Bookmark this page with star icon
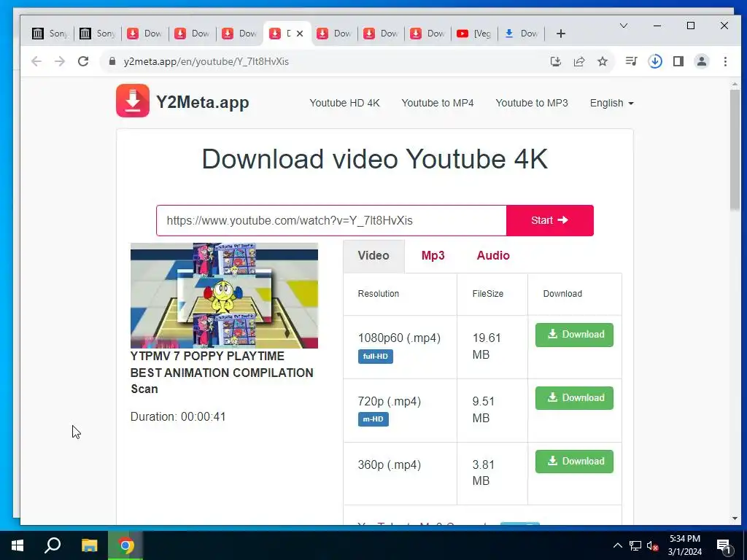The width and height of the screenshot is (747, 560). pyautogui.click(x=603, y=61)
